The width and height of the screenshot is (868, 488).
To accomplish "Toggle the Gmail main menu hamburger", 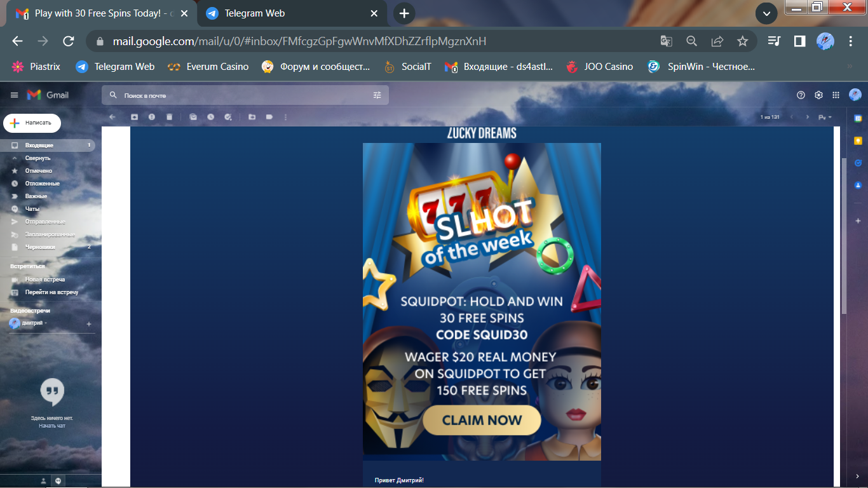I will click(15, 95).
